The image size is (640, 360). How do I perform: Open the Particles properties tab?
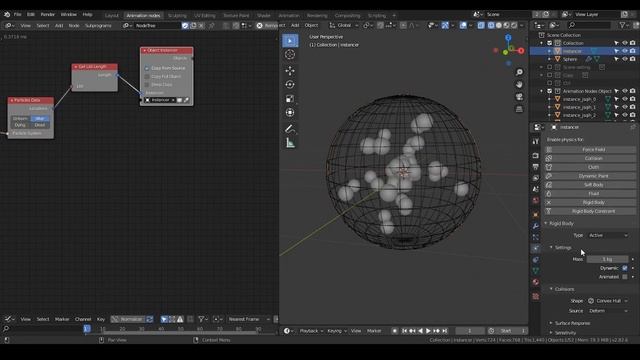click(536, 237)
